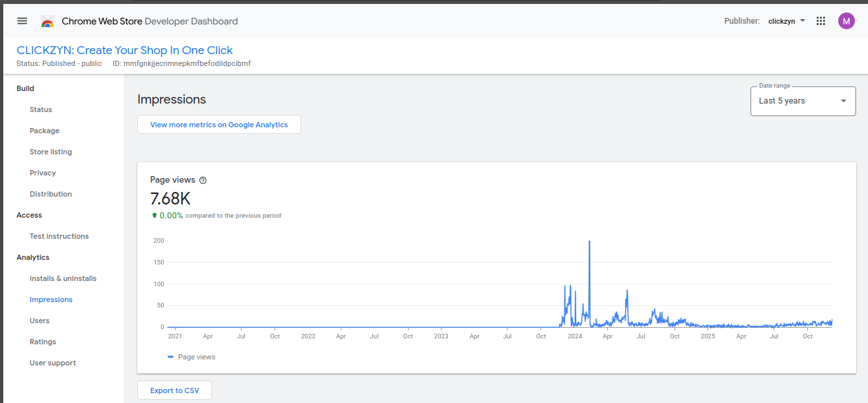Go to Status in sidebar

(41, 109)
